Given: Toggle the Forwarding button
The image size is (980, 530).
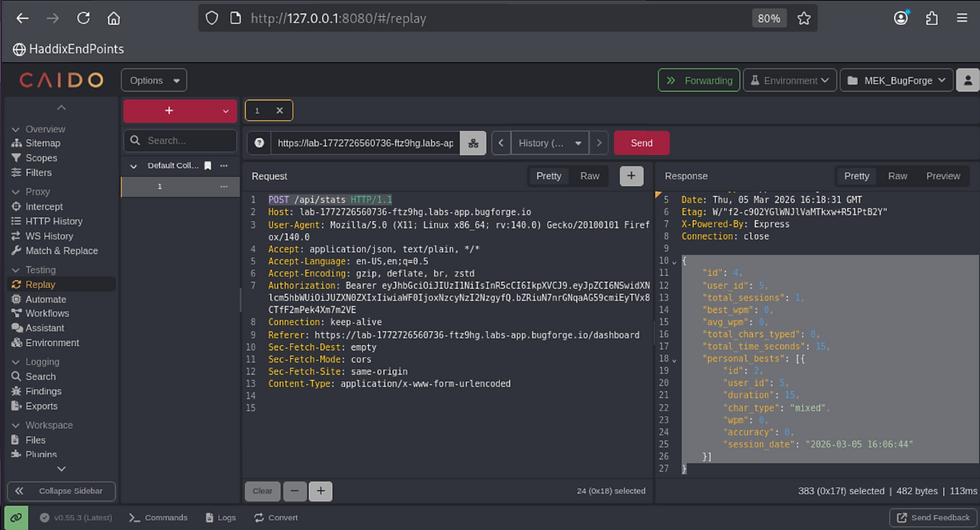Looking at the screenshot, I should 698,80.
